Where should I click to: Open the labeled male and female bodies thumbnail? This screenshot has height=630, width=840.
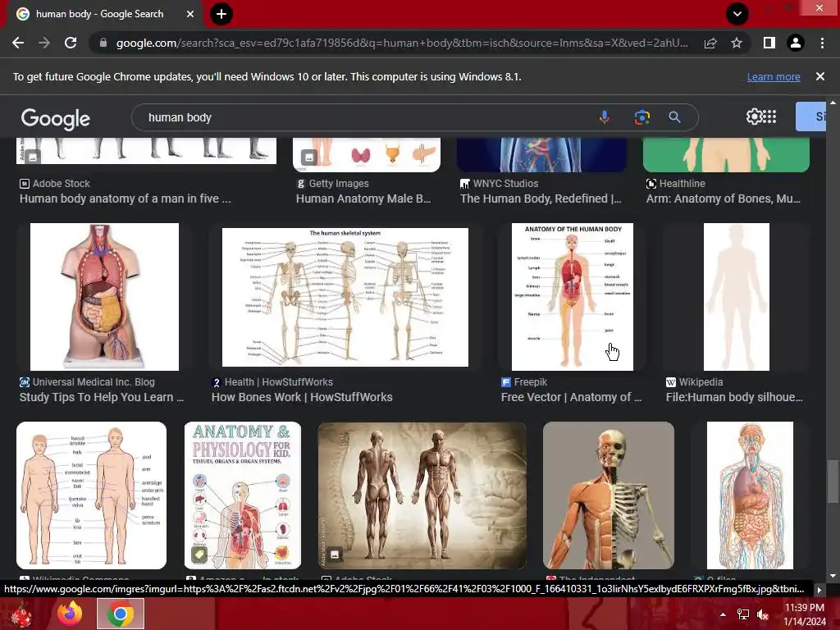click(92, 495)
